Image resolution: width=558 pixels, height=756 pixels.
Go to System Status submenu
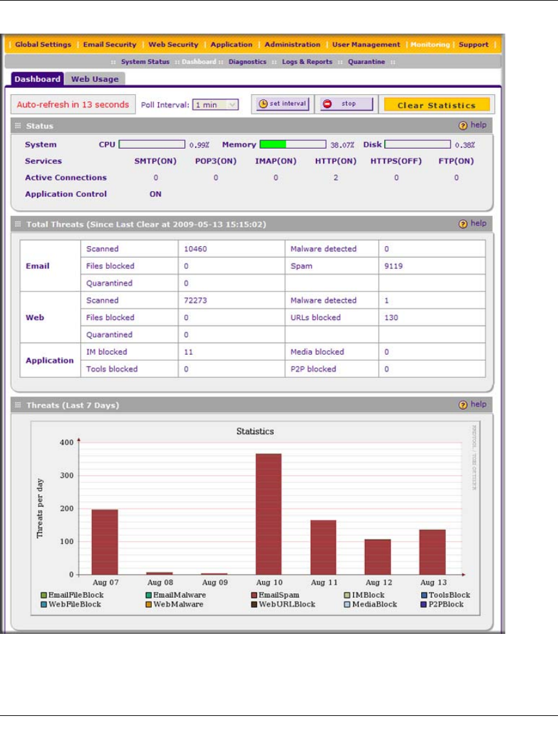coord(145,62)
